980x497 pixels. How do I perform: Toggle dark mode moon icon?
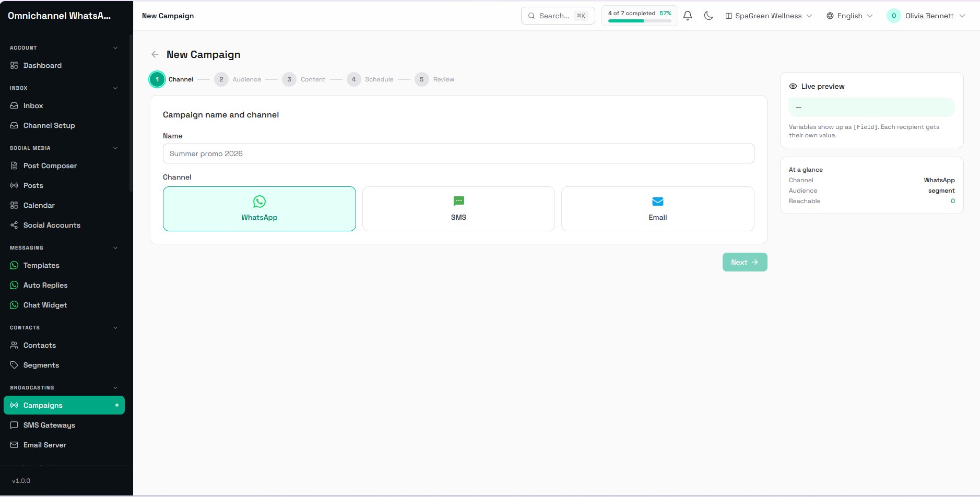(709, 16)
